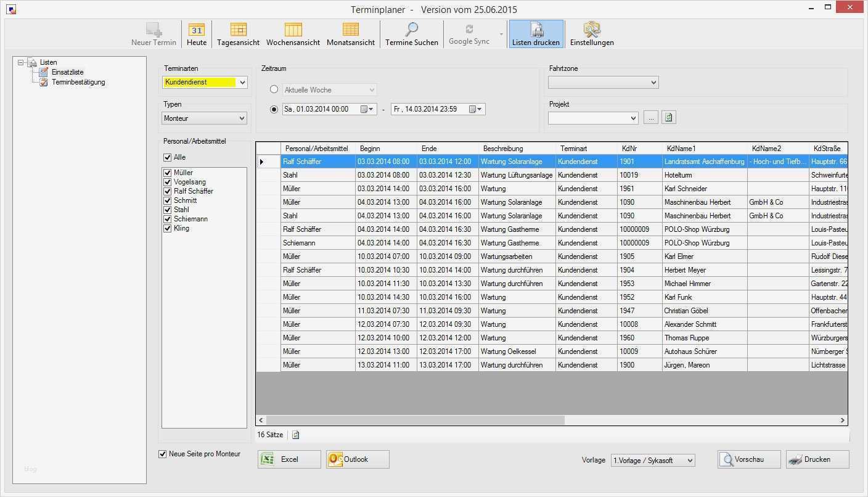Select the Landratsamt Aschaffenburg cell
This screenshot has height=497, width=868.
pyautogui.click(x=705, y=162)
